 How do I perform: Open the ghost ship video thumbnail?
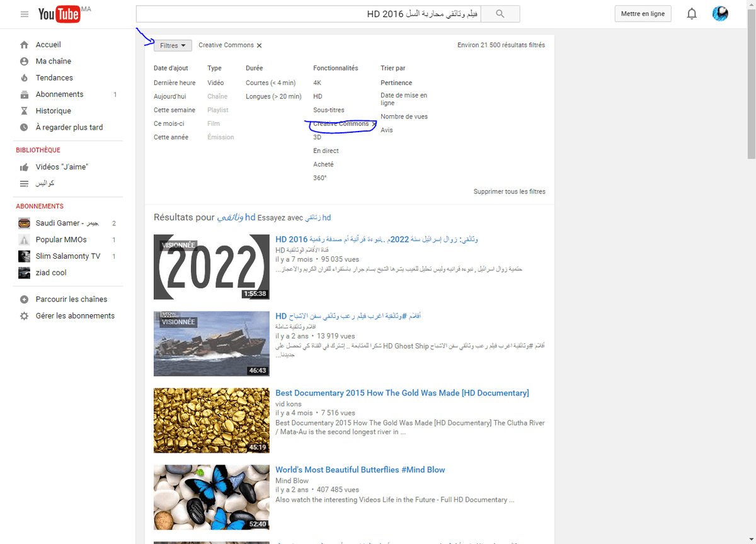tap(212, 344)
